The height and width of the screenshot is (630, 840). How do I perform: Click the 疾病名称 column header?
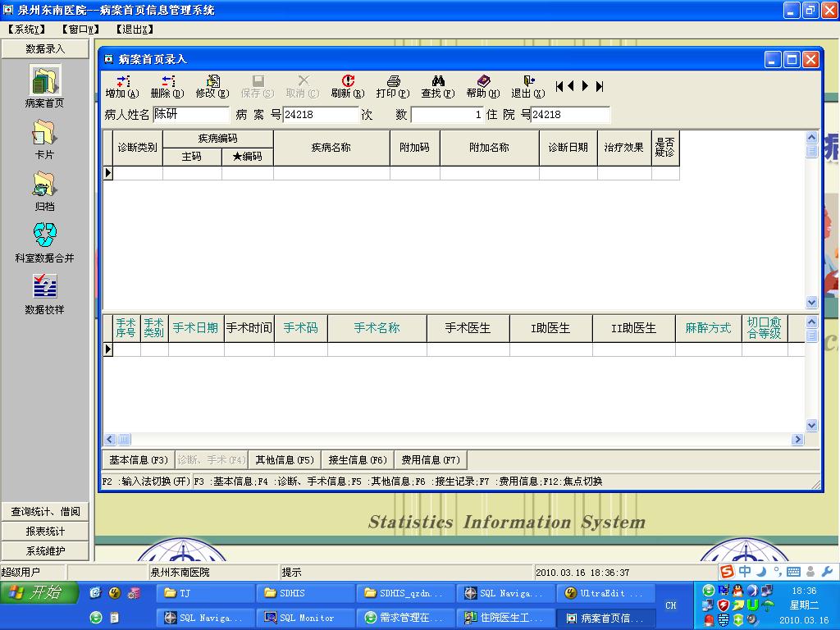click(331, 148)
